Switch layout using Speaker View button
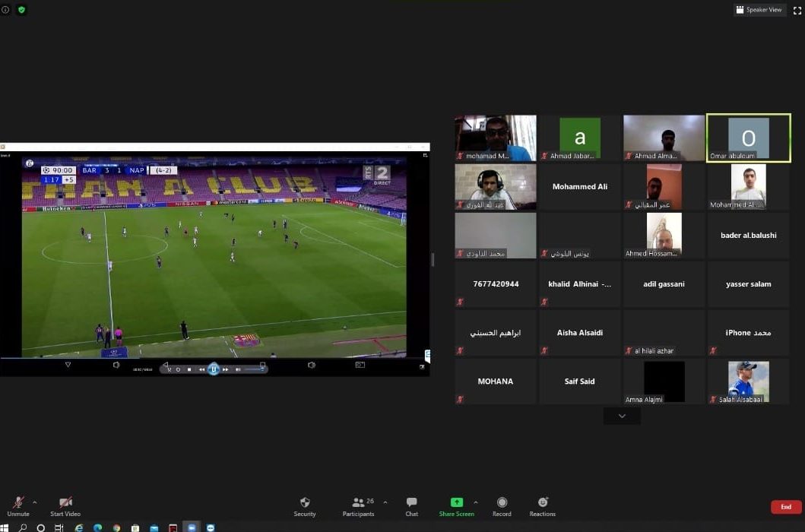 tap(759, 10)
